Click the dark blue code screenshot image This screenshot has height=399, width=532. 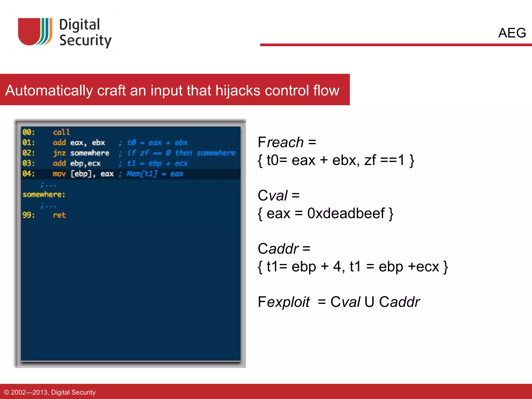pyautogui.click(x=131, y=244)
